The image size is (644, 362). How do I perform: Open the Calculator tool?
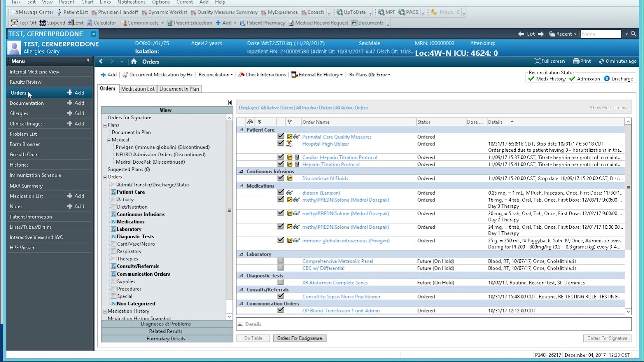coord(101,23)
